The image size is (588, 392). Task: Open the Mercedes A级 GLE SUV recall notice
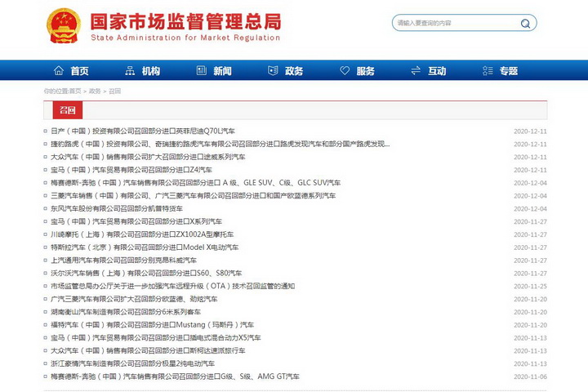coord(196,183)
